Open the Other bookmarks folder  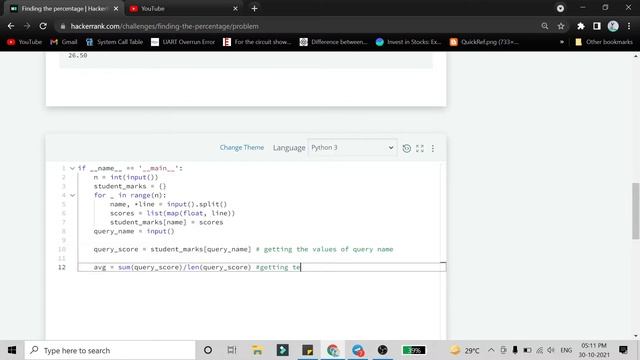pos(604,42)
